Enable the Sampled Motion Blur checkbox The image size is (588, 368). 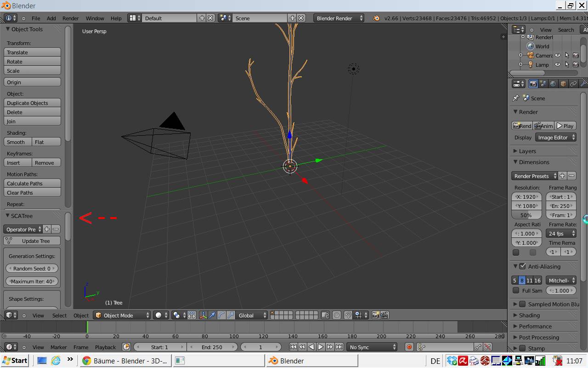(x=522, y=304)
